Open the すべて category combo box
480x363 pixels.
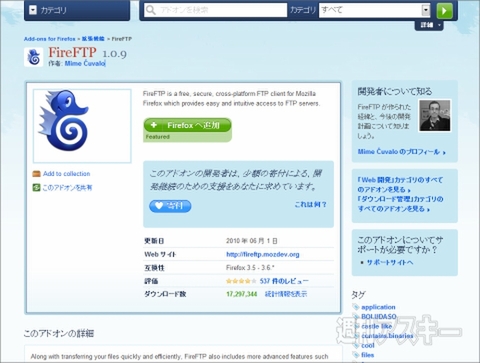point(375,10)
